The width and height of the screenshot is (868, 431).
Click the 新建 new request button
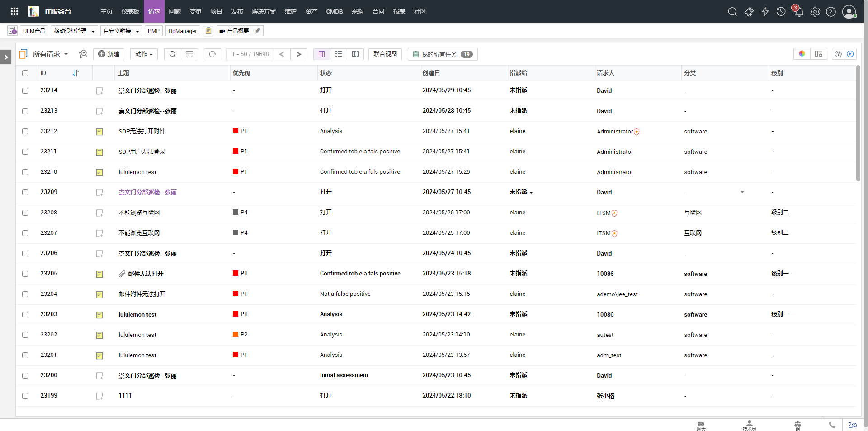(109, 54)
